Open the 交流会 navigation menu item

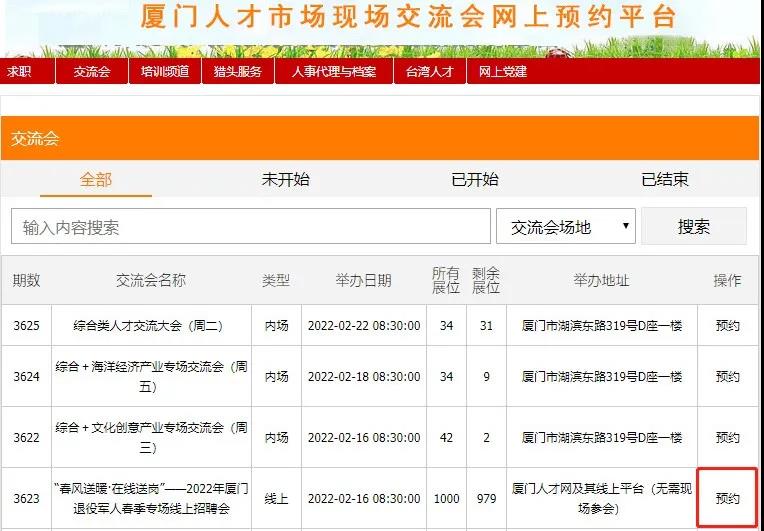[x=91, y=72]
